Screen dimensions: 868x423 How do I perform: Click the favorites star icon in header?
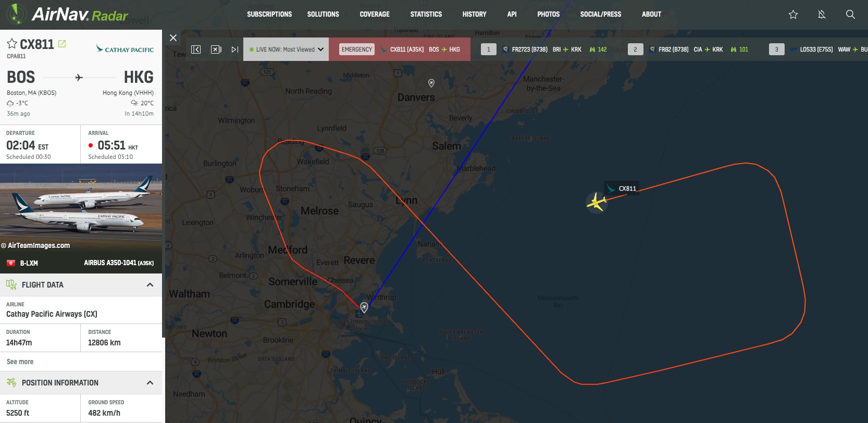pos(793,15)
